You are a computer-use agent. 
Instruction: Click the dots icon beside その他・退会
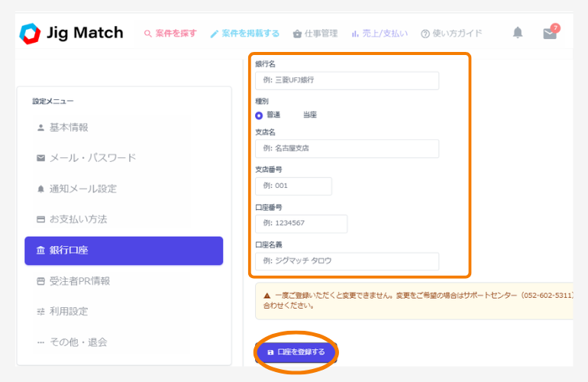coord(41,342)
